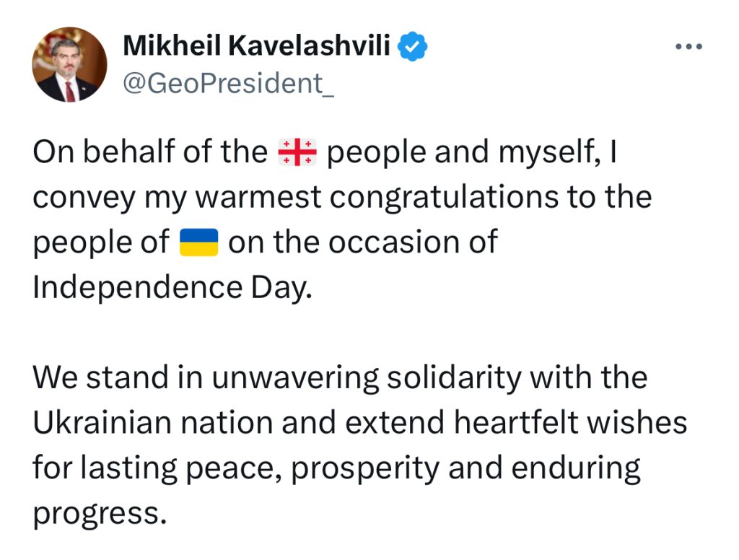
Task: Click the blue verified badge
Action: 412,46
